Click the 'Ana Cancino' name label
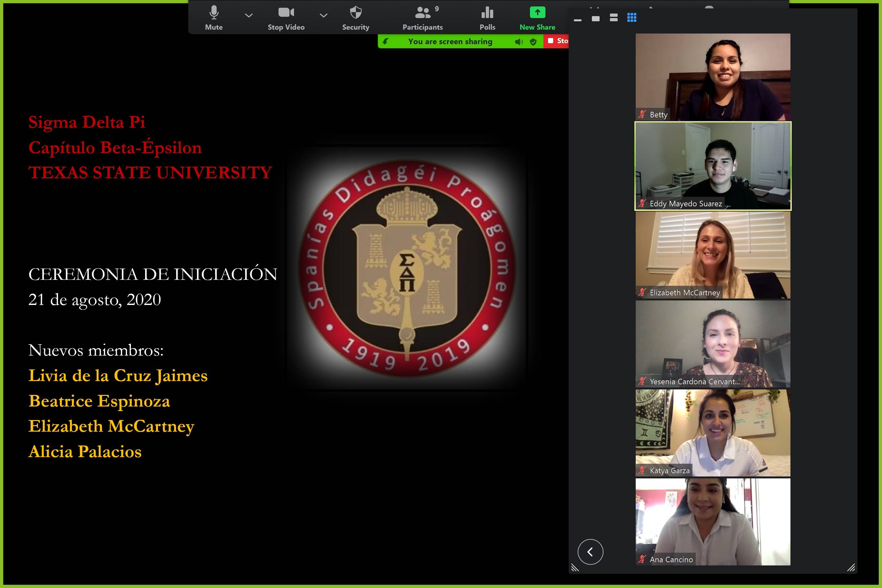The height and width of the screenshot is (588, 882). 671,560
